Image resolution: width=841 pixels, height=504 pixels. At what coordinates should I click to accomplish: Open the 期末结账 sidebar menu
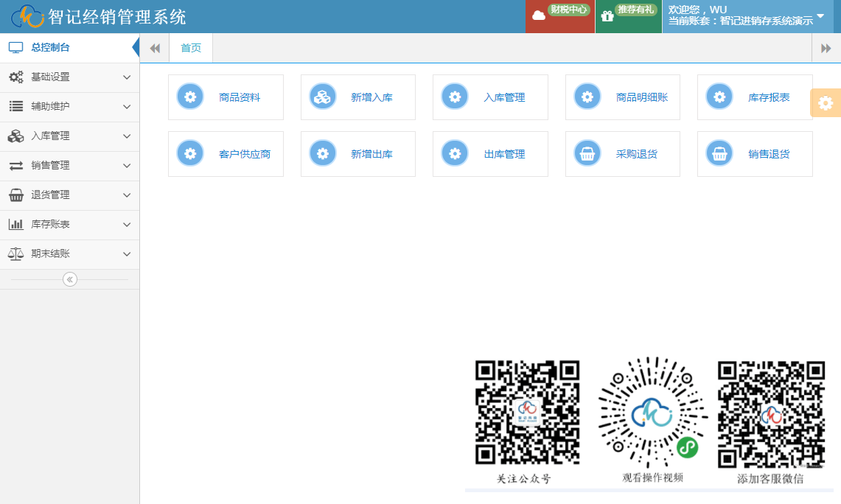point(70,254)
